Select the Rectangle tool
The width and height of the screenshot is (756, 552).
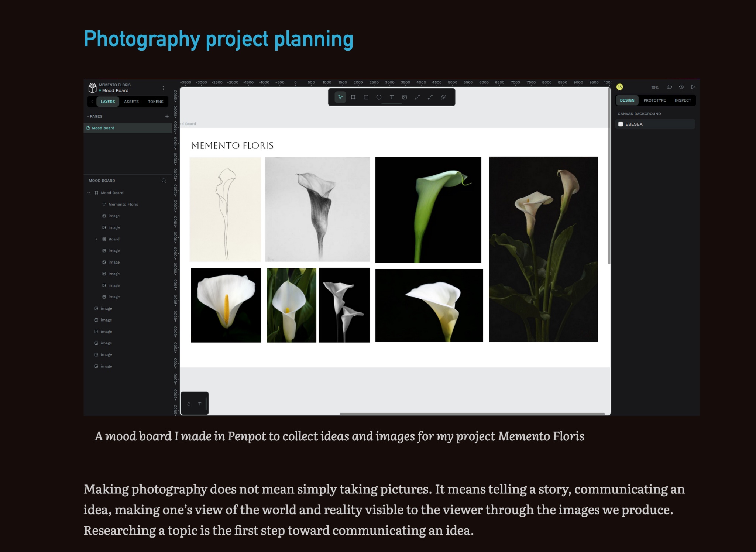(366, 97)
